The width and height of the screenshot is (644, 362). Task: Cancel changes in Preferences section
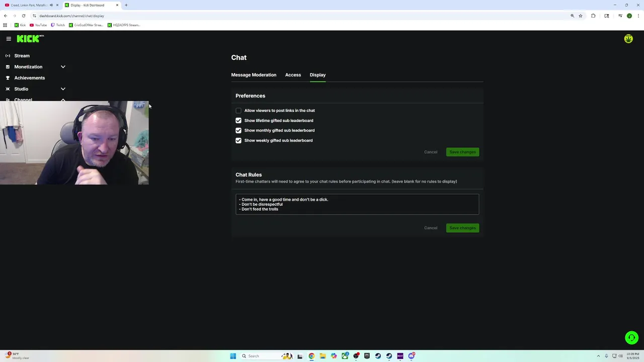[x=431, y=152]
